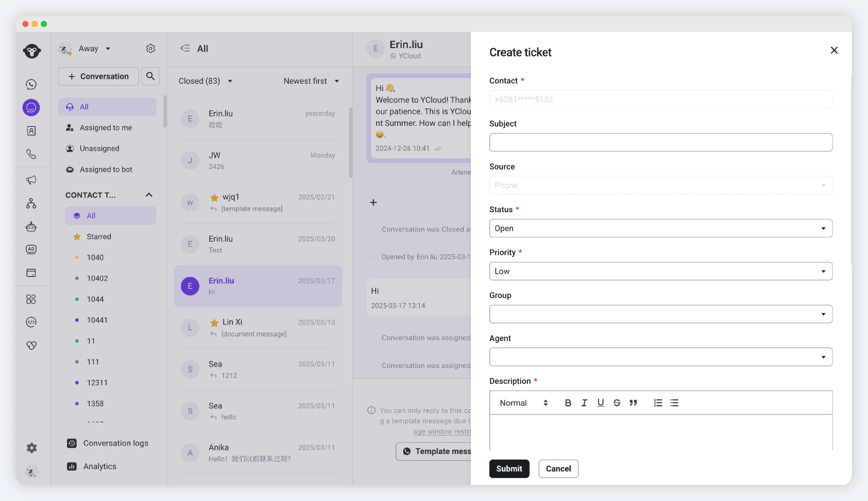Open the developer API code icon
The width and height of the screenshot is (868, 501).
click(31, 322)
